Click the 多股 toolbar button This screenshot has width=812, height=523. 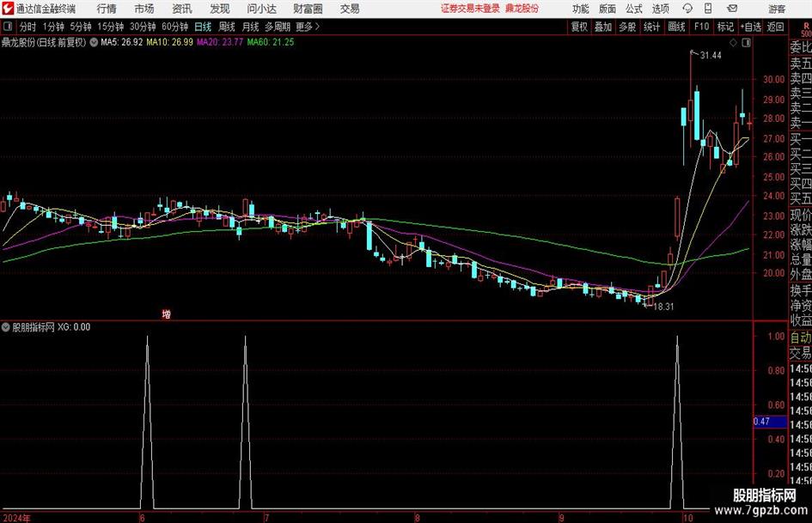tap(627, 27)
